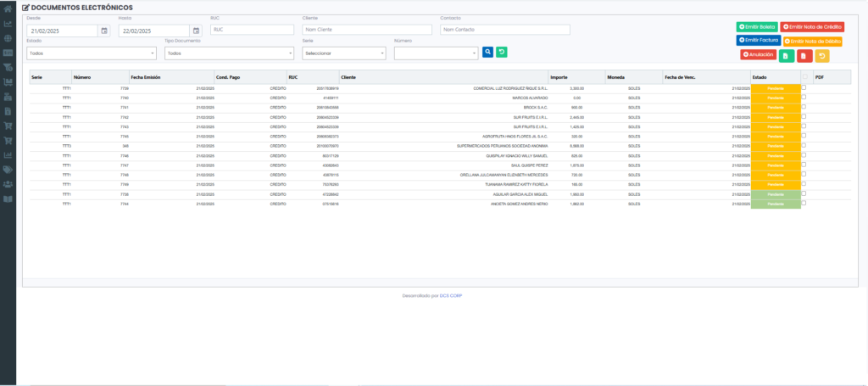The image size is (868, 386).
Task: Check the box for COMERCIAL LUZ RODRIGUEZ row
Action: (804, 87)
